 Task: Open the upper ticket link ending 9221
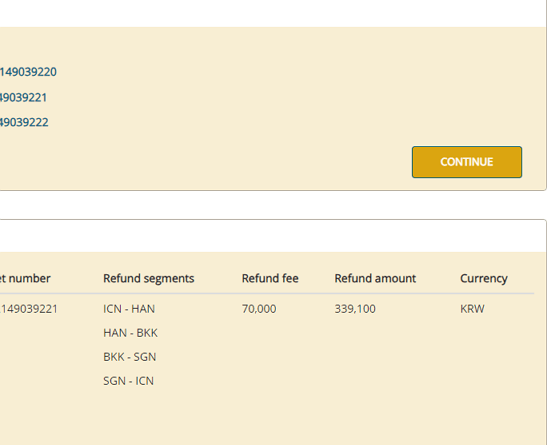pyautogui.click(x=23, y=97)
